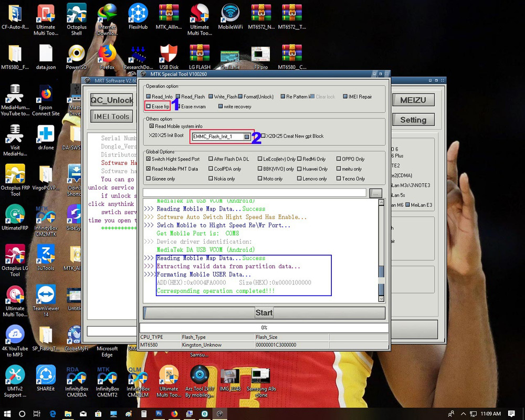This screenshot has height=420, width=525.
Task: Click the log scrollbar up arrow
Action: point(381,202)
